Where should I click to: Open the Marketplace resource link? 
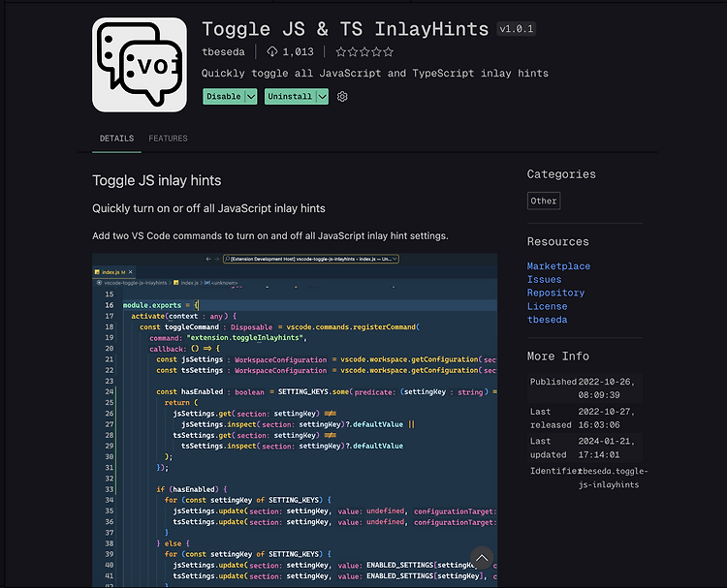pyautogui.click(x=558, y=266)
